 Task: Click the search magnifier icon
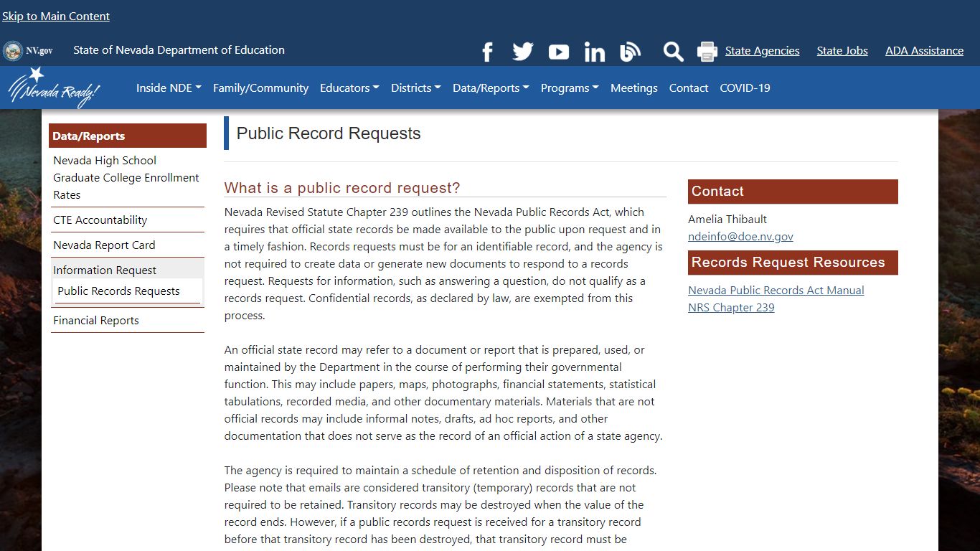tap(673, 52)
